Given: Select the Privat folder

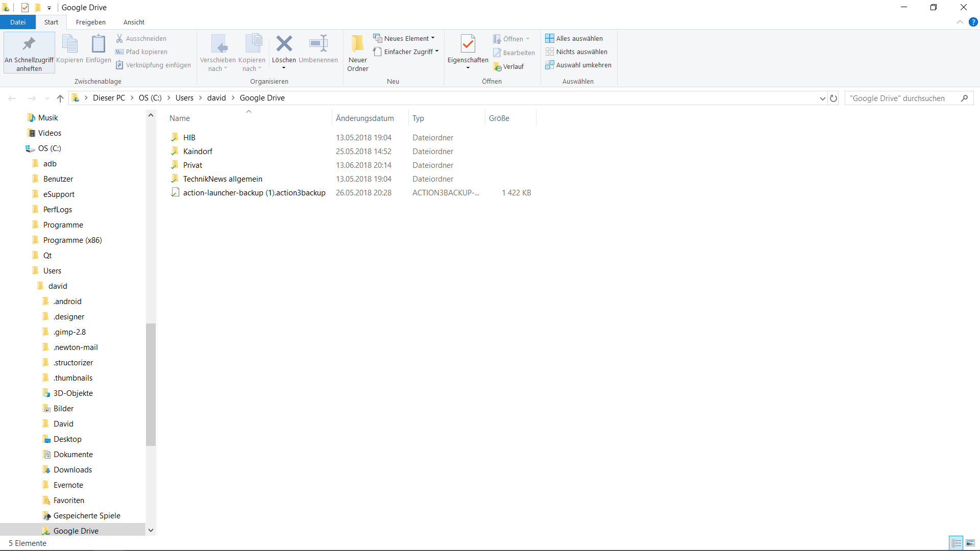Looking at the screenshot, I should [192, 165].
